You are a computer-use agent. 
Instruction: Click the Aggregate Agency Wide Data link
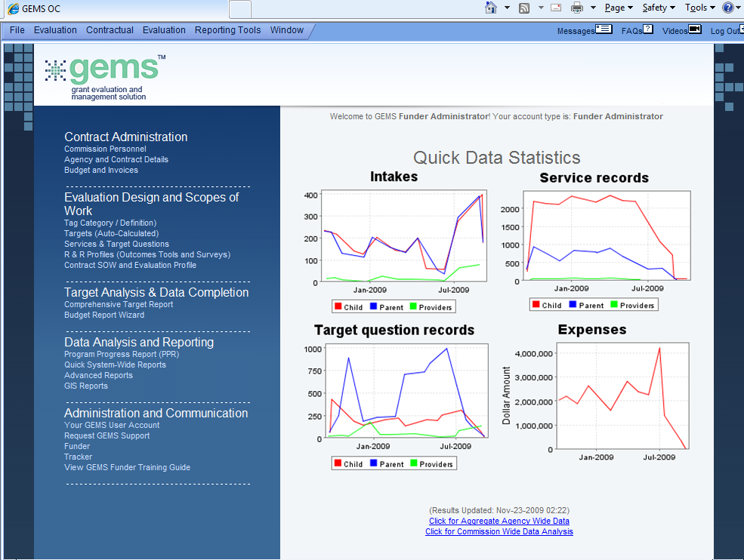tap(499, 521)
